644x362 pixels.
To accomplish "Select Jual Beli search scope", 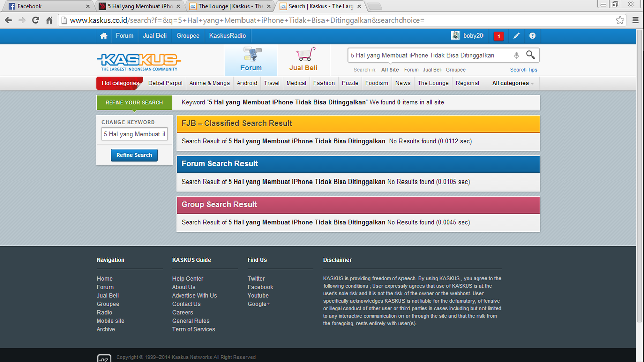I will (432, 70).
